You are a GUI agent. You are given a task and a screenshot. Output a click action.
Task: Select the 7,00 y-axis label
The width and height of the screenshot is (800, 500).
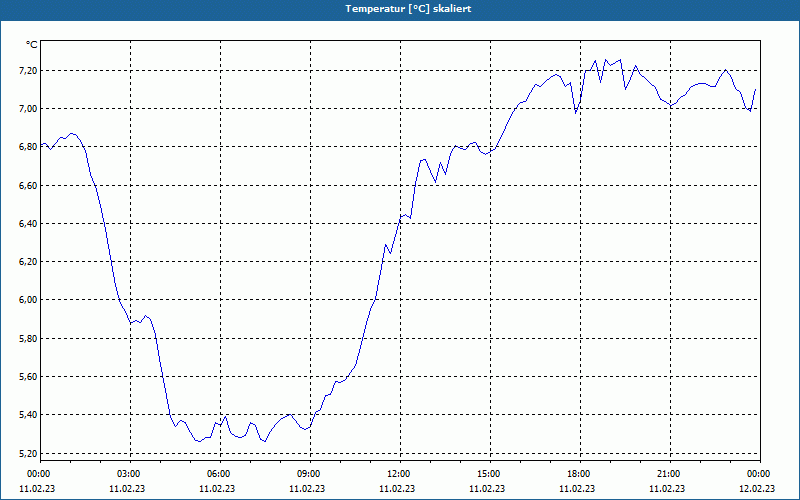[28, 109]
